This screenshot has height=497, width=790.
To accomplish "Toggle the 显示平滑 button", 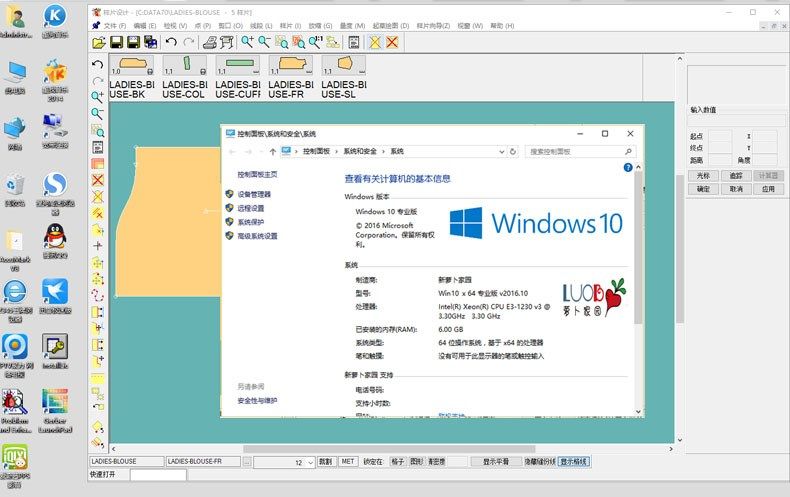I will (496, 462).
